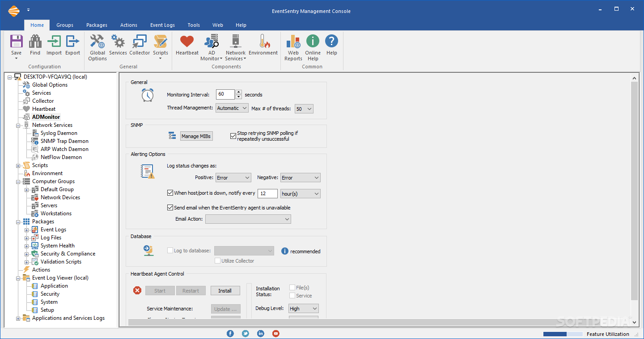644x339 pixels.
Task: Open YouTube link in status bar
Action: 276,334
